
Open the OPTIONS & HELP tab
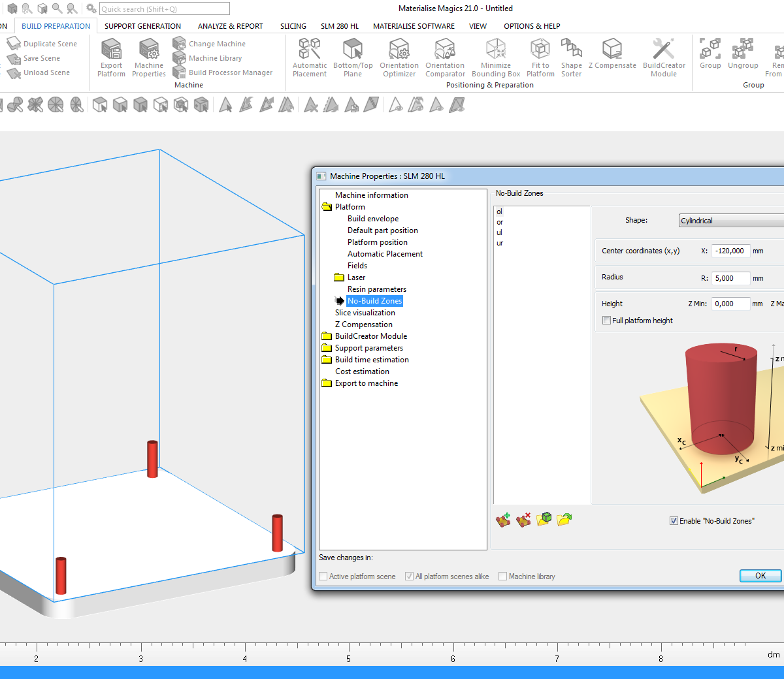pos(532,26)
